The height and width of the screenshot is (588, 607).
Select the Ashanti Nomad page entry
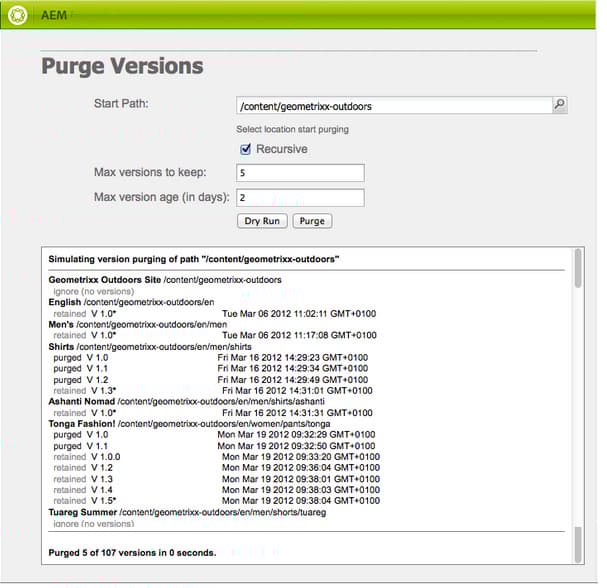pyautogui.click(x=187, y=401)
